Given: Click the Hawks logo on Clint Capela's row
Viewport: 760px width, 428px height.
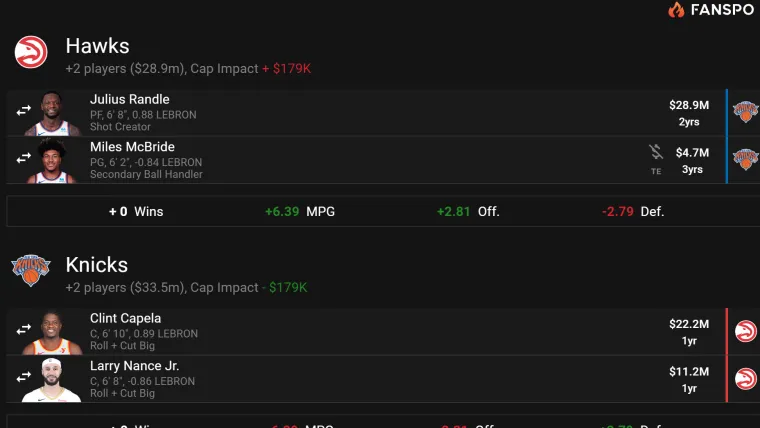Looking at the screenshot, I should (745, 332).
